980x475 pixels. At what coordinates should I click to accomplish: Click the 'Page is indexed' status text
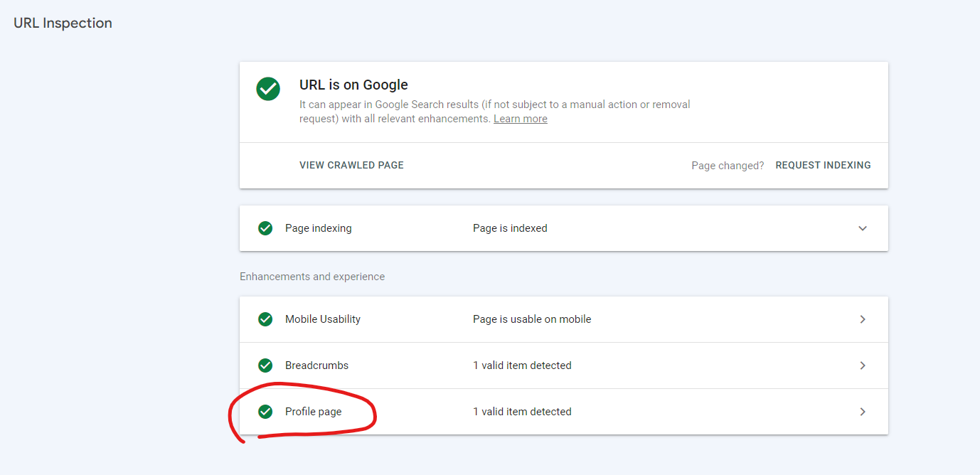pyautogui.click(x=509, y=228)
